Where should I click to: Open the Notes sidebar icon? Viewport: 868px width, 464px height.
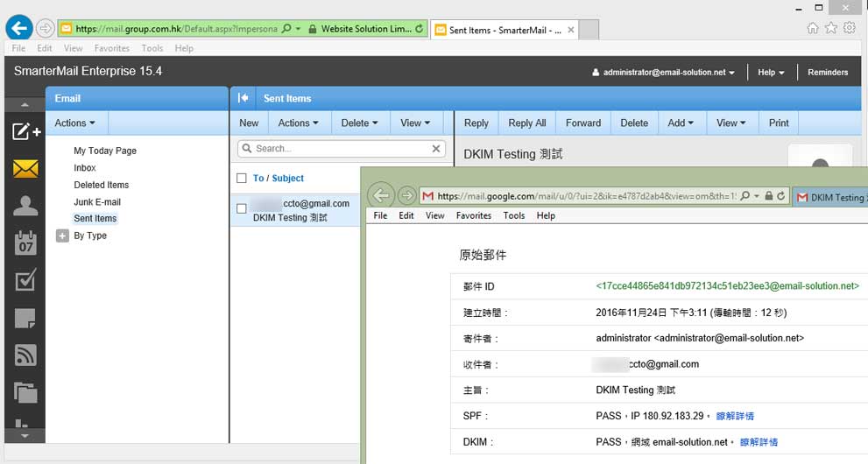25,318
